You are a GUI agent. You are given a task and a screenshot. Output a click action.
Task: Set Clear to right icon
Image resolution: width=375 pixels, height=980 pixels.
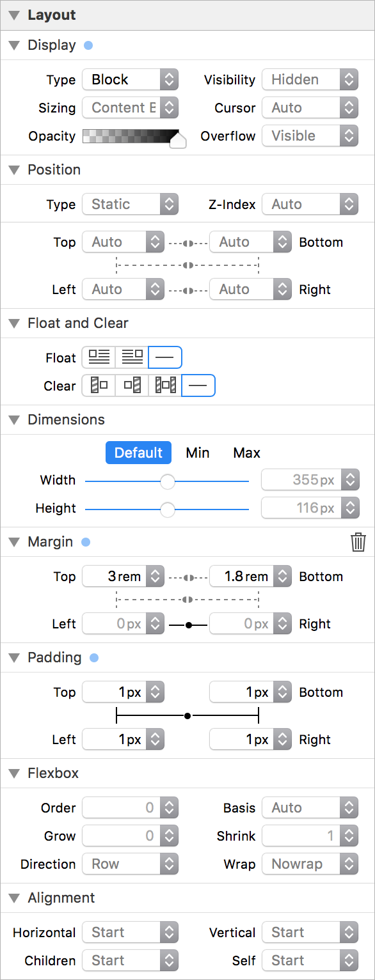coord(132,385)
